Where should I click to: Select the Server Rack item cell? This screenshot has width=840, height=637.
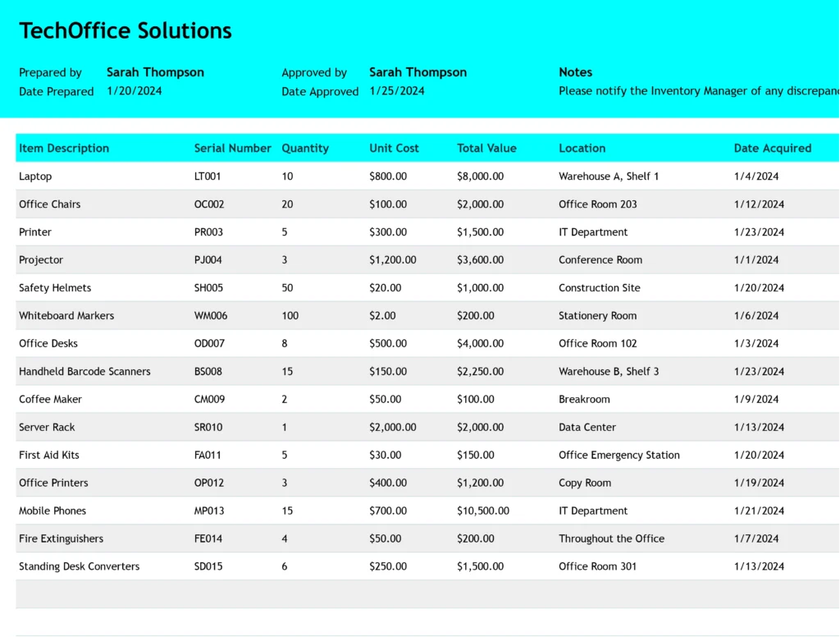pos(47,428)
